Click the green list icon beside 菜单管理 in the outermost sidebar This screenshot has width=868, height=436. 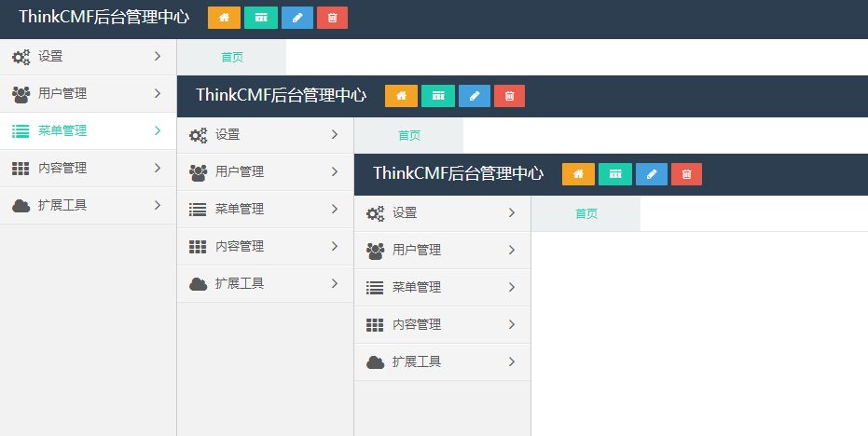(21, 131)
